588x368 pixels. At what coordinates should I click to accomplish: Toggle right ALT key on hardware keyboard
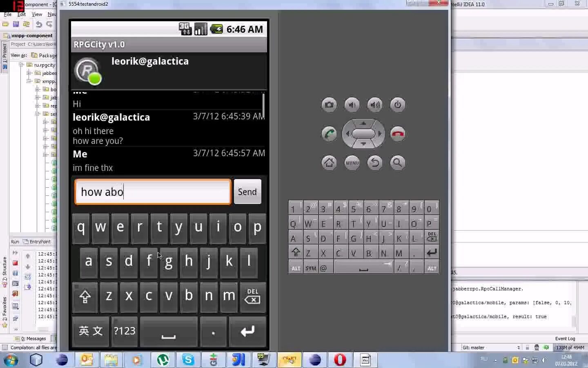pos(432,268)
